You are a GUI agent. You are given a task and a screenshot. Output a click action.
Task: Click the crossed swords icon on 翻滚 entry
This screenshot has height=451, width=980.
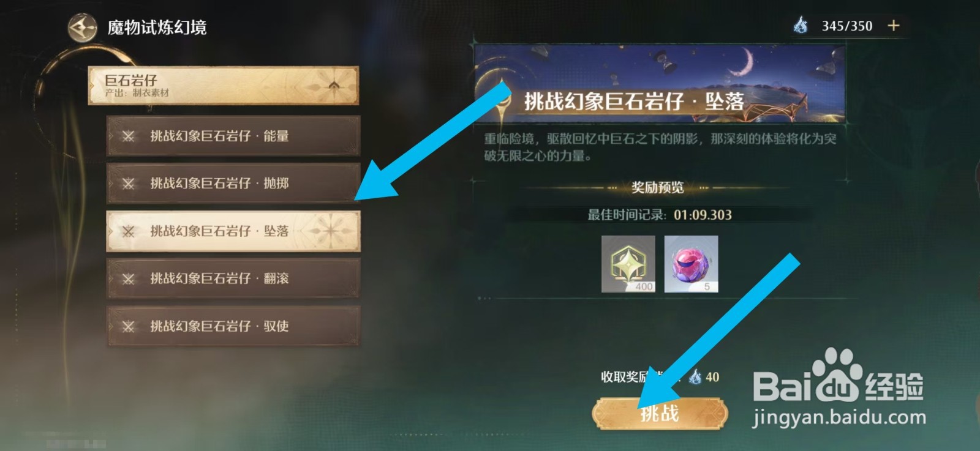tap(128, 279)
